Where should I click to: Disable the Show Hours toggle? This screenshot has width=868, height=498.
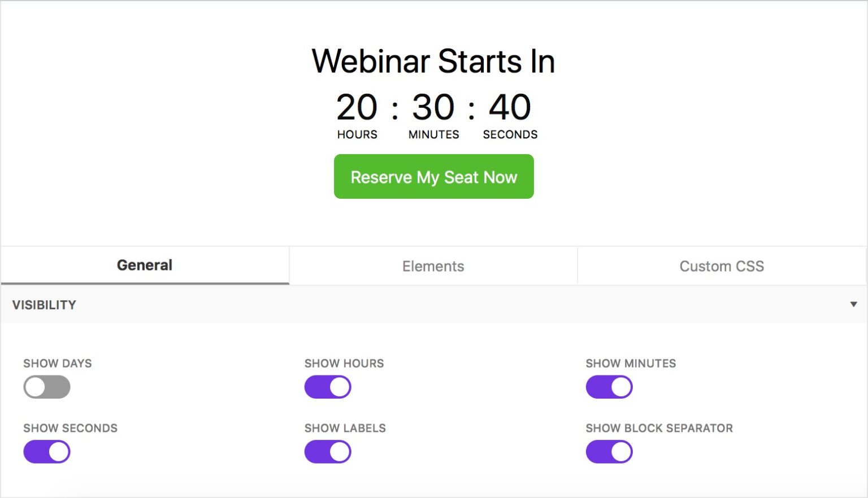tap(328, 387)
